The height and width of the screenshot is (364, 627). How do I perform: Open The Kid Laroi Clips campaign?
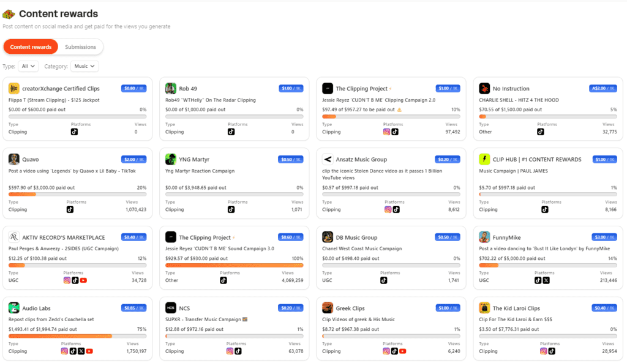[x=516, y=308]
